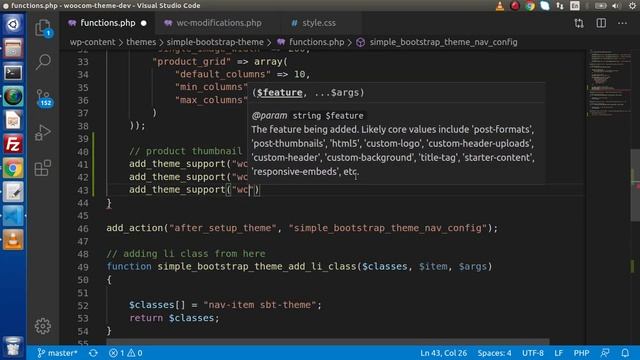Viewport: 640px width, 360px height.
Task: Change file encoding UTF-8
Action: (533, 353)
